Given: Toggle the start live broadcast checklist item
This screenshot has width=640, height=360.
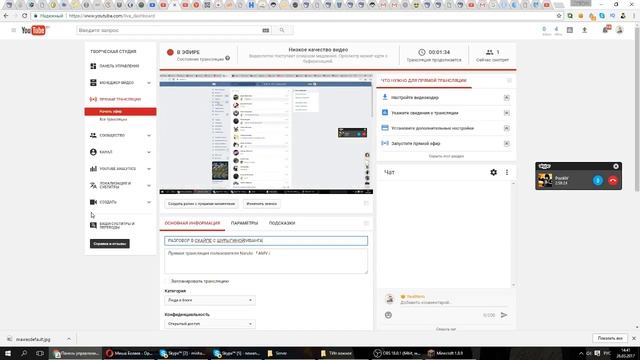Looking at the screenshot, I should click(x=507, y=144).
